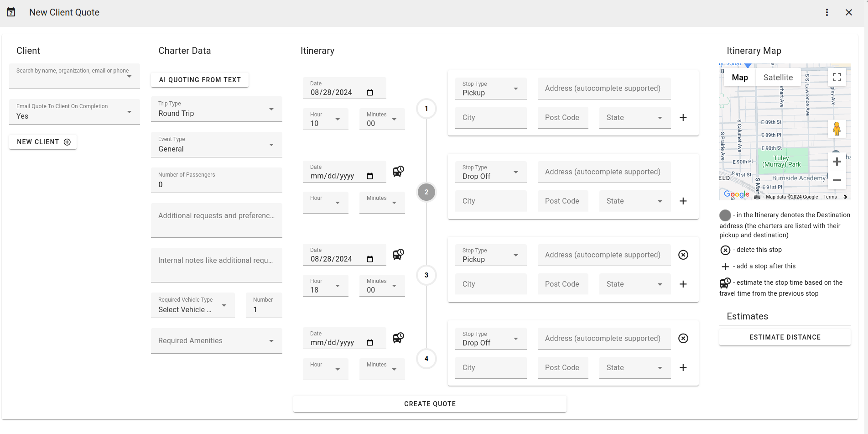The width and height of the screenshot is (868, 434).
Task: Toggle fullscreen view of the map
Action: pyautogui.click(x=837, y=77)
